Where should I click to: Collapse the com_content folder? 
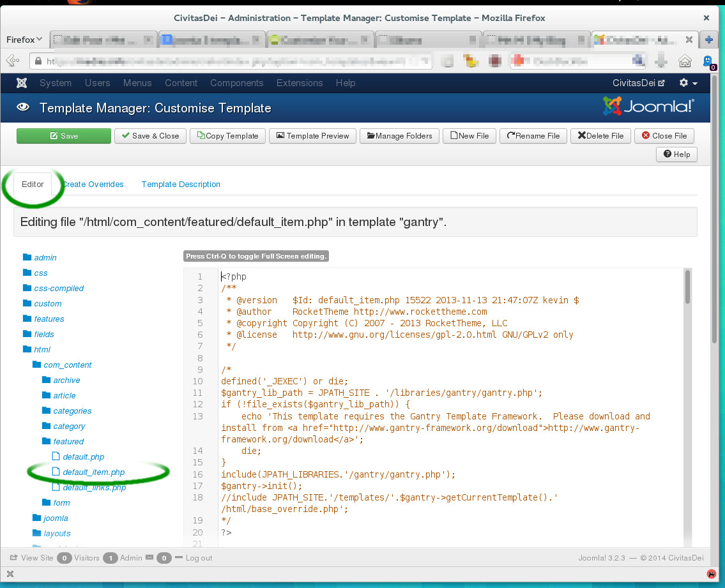(x=62, y=365)
